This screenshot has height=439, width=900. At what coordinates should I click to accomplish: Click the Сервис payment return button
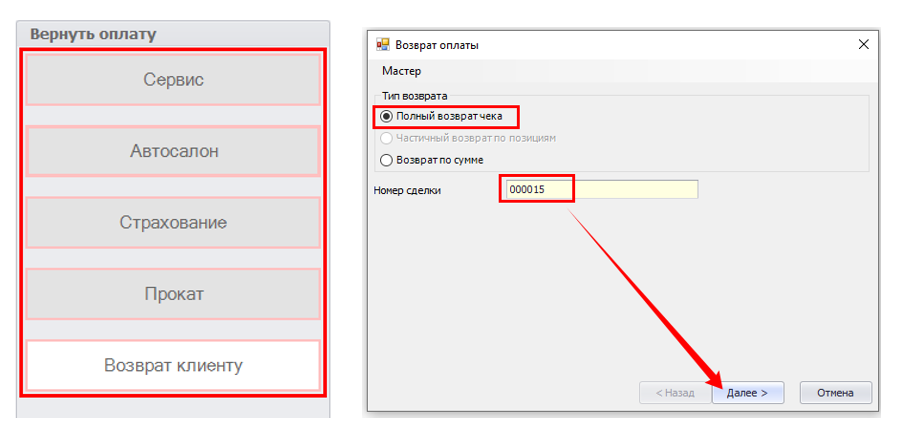click(173, 80)
